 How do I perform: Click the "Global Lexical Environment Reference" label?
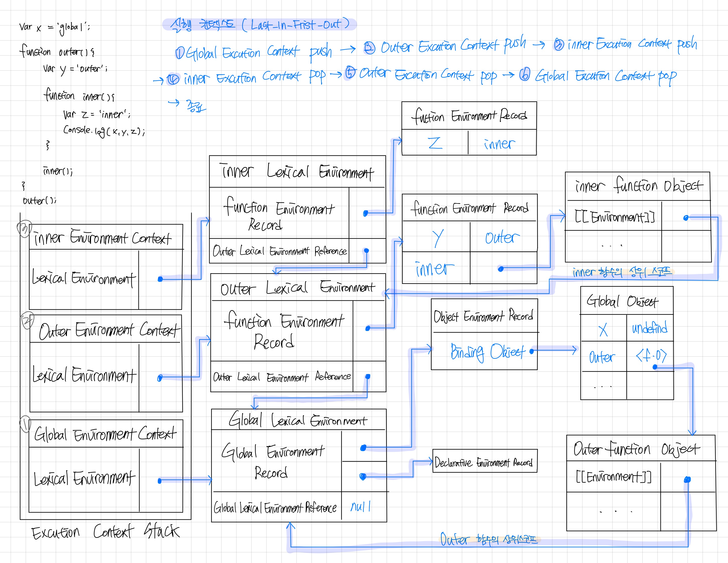pyautogui.click(x=275, y=508)
